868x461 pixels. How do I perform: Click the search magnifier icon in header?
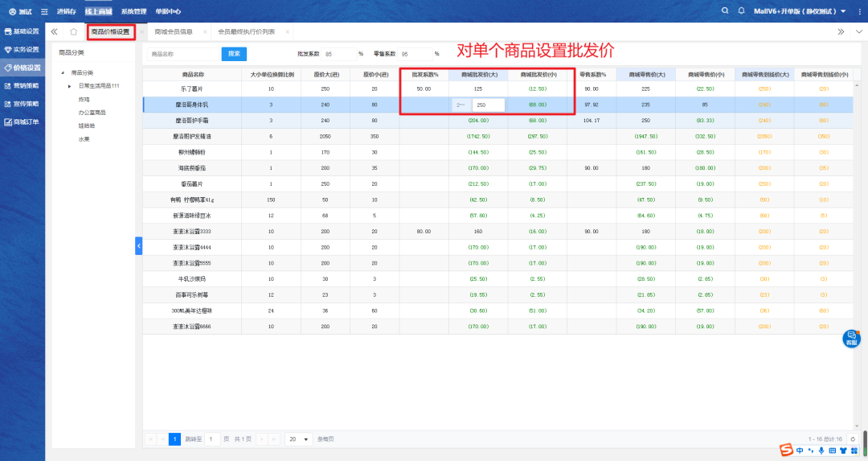(725, 11)
